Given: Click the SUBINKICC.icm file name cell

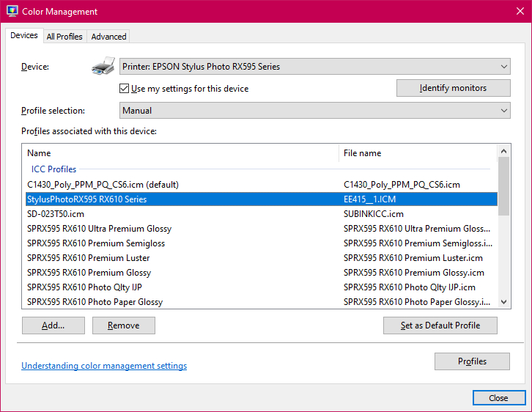Looking at the screenshot, I should tap(374, 214).
